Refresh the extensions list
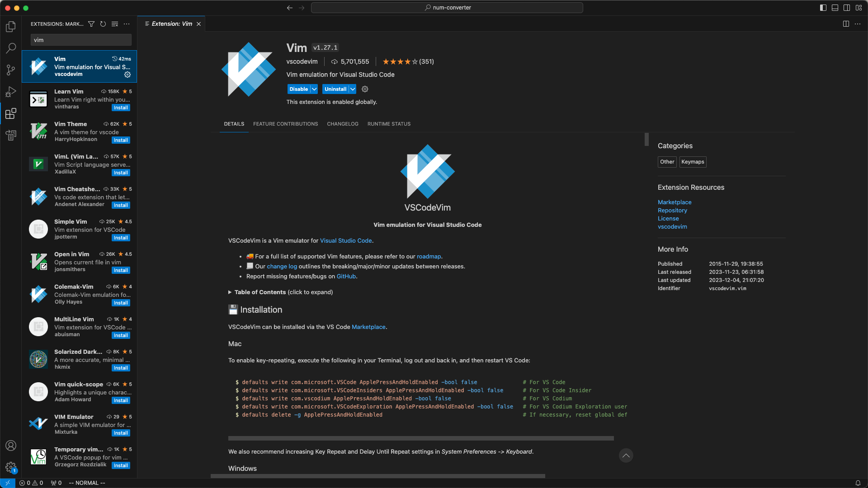 click(x=103, y=24)
